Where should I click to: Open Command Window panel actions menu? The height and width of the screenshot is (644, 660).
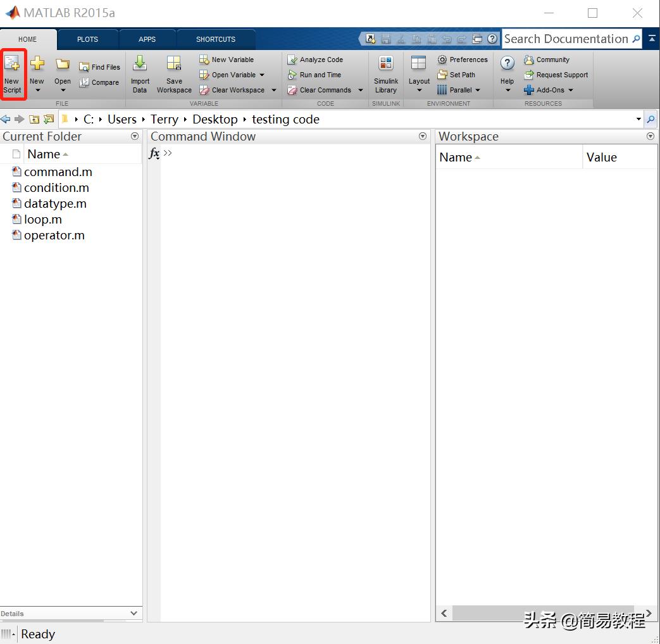[x=423, y=136]
